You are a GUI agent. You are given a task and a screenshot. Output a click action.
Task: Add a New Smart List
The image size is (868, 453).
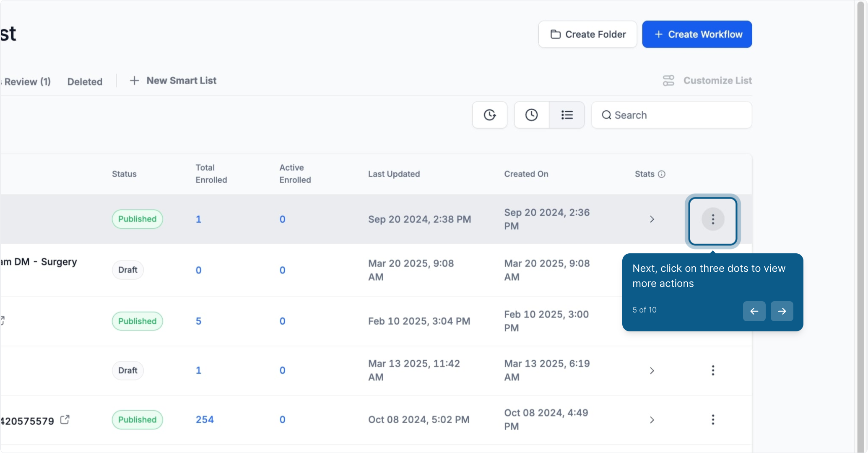click(x=173, y=81)
